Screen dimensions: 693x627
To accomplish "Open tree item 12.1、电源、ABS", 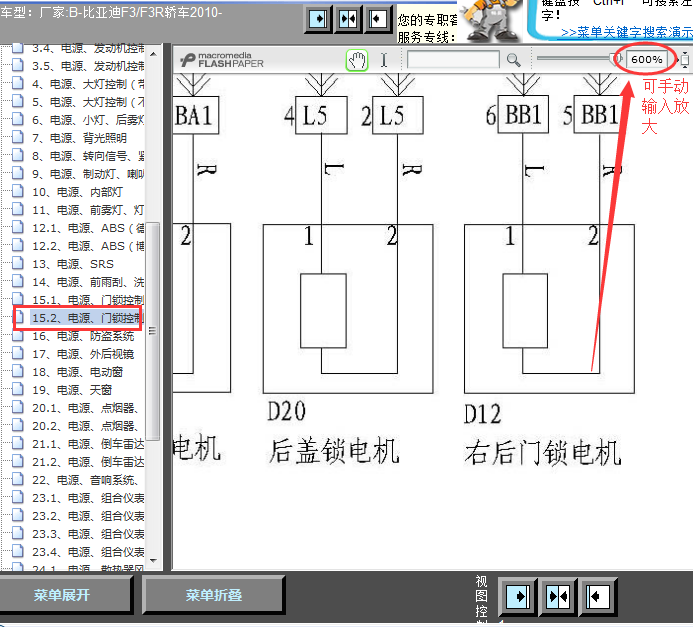I will tap(88, 228).
